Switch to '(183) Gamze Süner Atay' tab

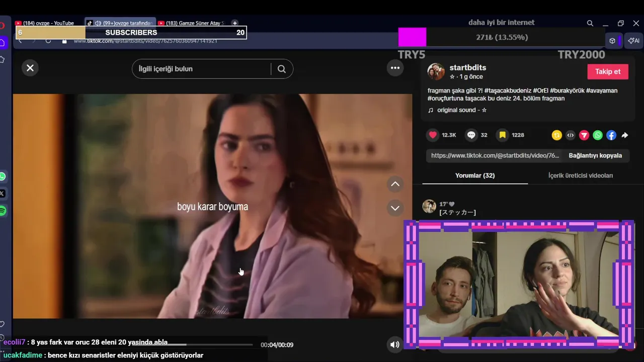click(x=191, y=23)
